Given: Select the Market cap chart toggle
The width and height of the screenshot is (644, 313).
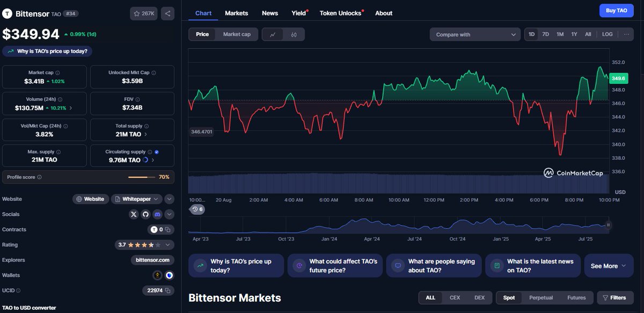Looking at the screenshot, I should click(x=237, y=34).
